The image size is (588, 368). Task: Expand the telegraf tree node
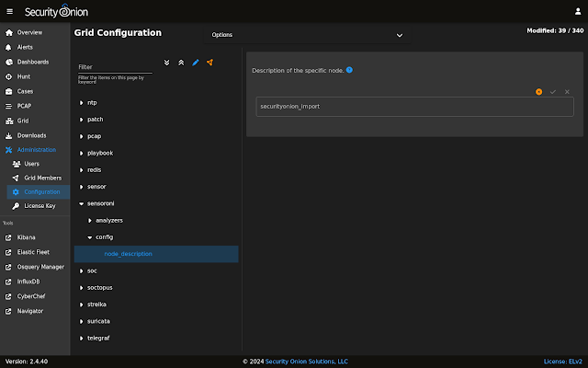pos(82,339)
